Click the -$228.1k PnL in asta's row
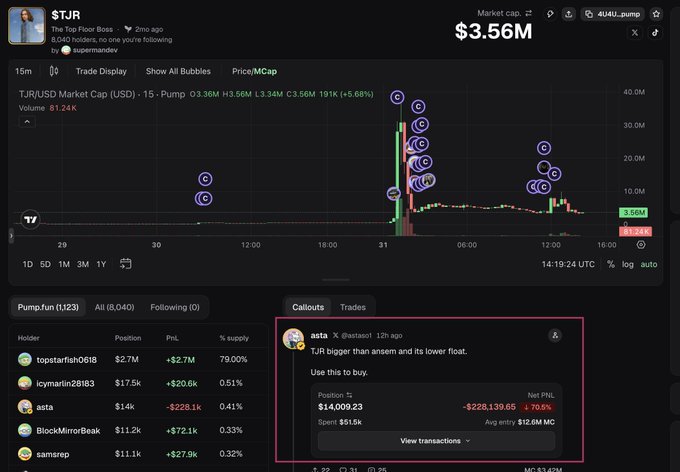 tap(183, 407)
